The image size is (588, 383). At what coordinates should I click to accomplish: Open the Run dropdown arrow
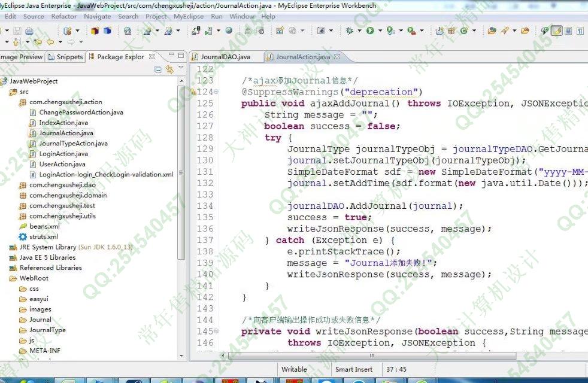pos(380,31)
